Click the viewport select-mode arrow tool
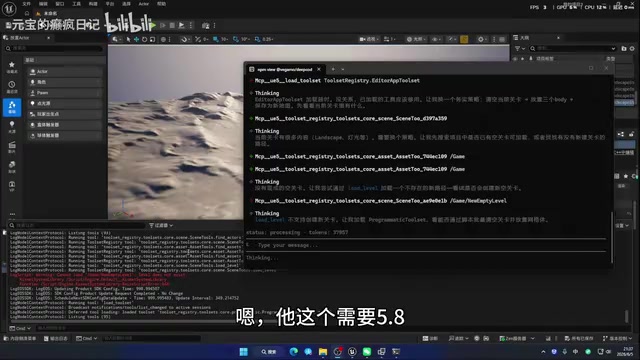Screen dimensions: 640x360 pos(128,39)
